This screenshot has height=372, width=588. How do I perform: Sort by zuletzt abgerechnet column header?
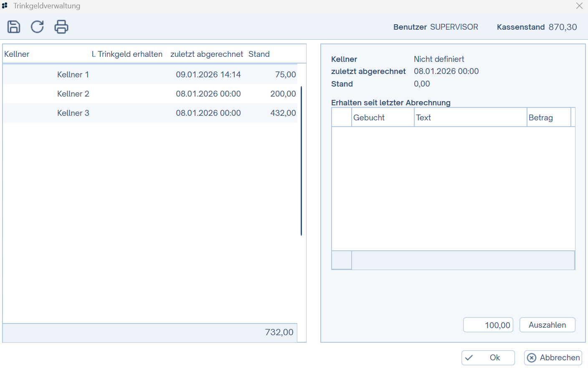click(206, 54)
